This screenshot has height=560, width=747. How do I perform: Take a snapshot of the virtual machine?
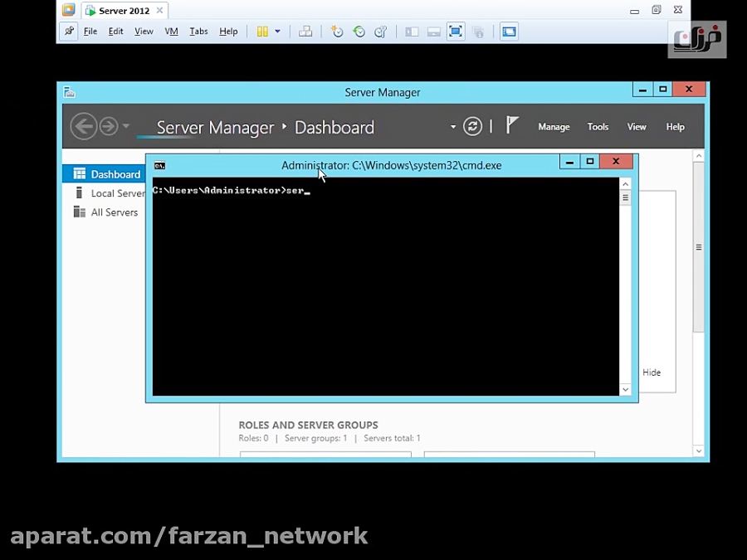tap(336, 31)
